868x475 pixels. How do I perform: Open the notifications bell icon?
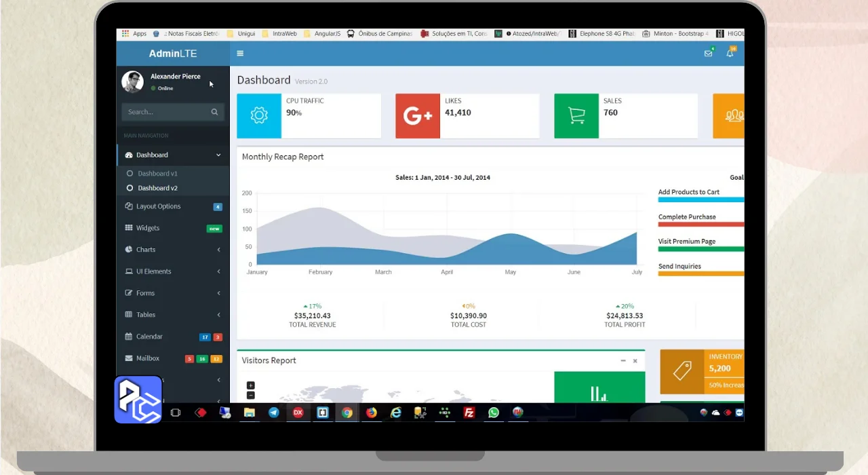click(x=730, y=54)
